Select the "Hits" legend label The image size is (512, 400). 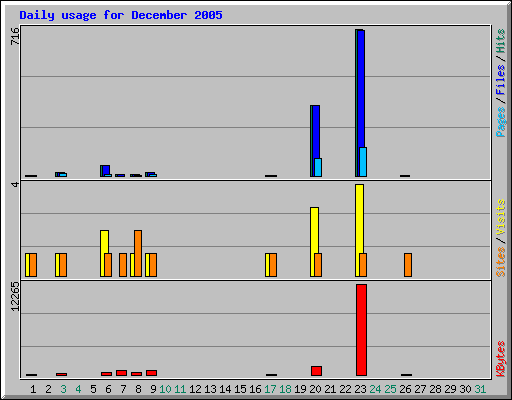pyautogui.click(x=501, y=41)
